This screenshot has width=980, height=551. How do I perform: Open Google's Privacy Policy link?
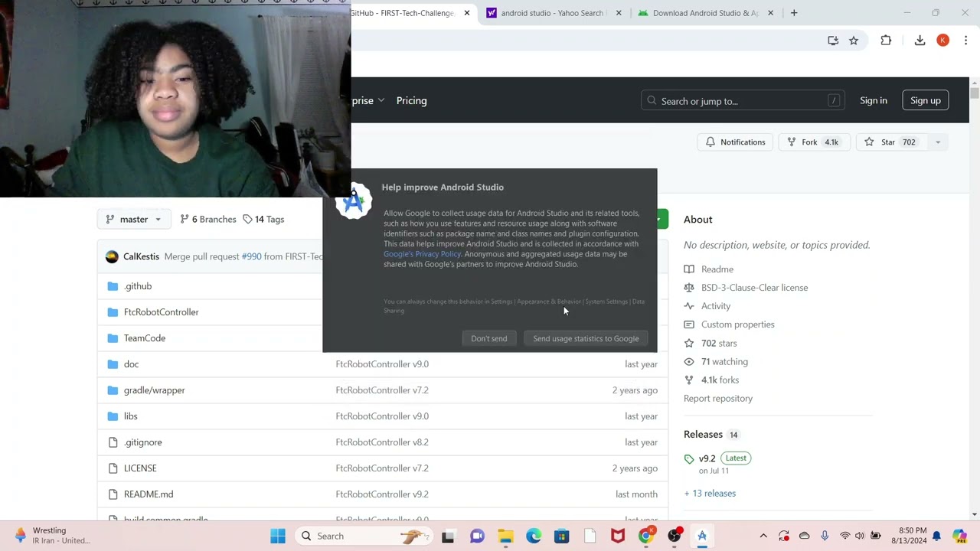422,254
